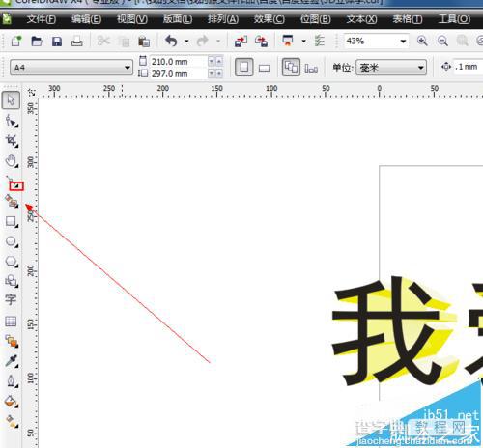The width and height of the screenshot is (483, 448).
Task: Click the ruler origin corner icon
Action: [x=32, y=92]
